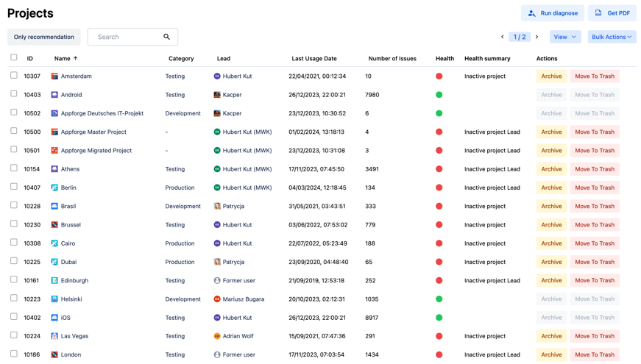
Task: Focus the Search input field
Action: coord(127,37)
